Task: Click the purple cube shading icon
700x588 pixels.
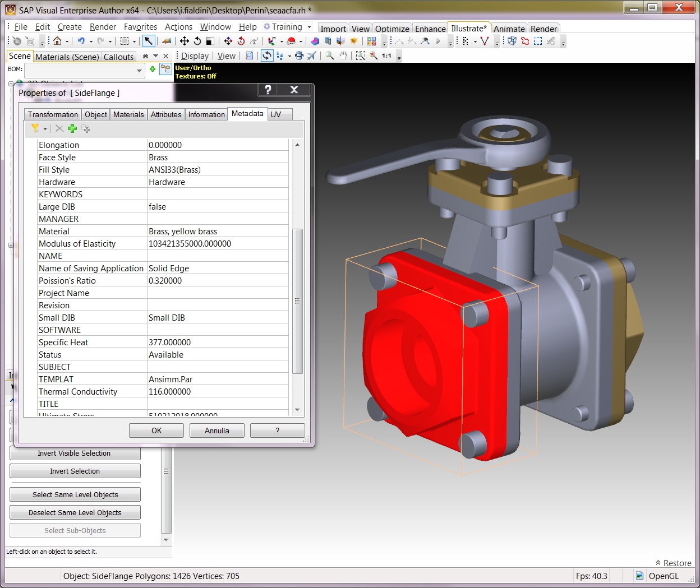Action: 315,41
